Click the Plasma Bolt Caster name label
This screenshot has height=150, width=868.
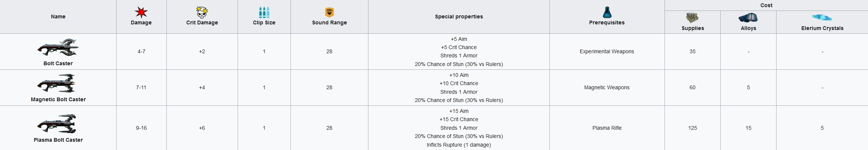click(58, 140)
